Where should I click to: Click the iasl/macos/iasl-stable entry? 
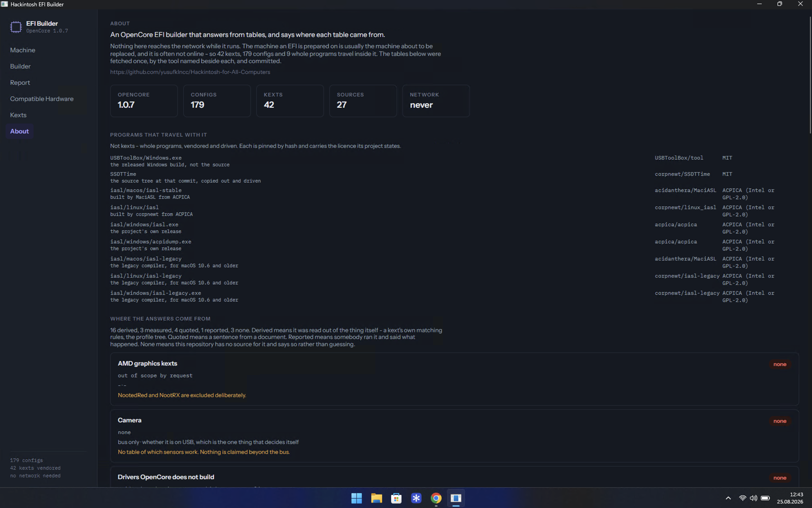point(146,190)
